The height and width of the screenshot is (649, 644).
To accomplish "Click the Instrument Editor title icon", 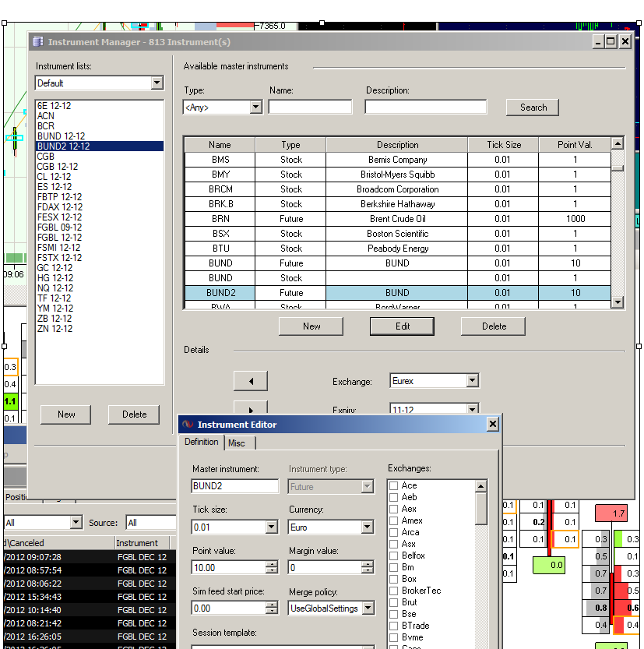I will click(x=188, y=425).
